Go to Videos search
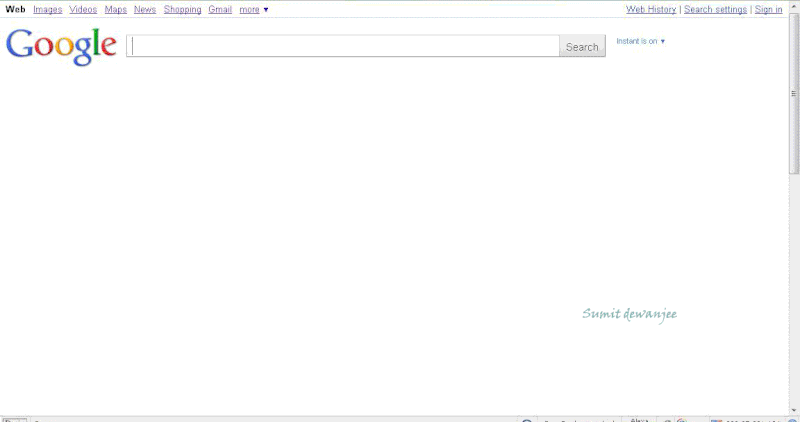 83,9
